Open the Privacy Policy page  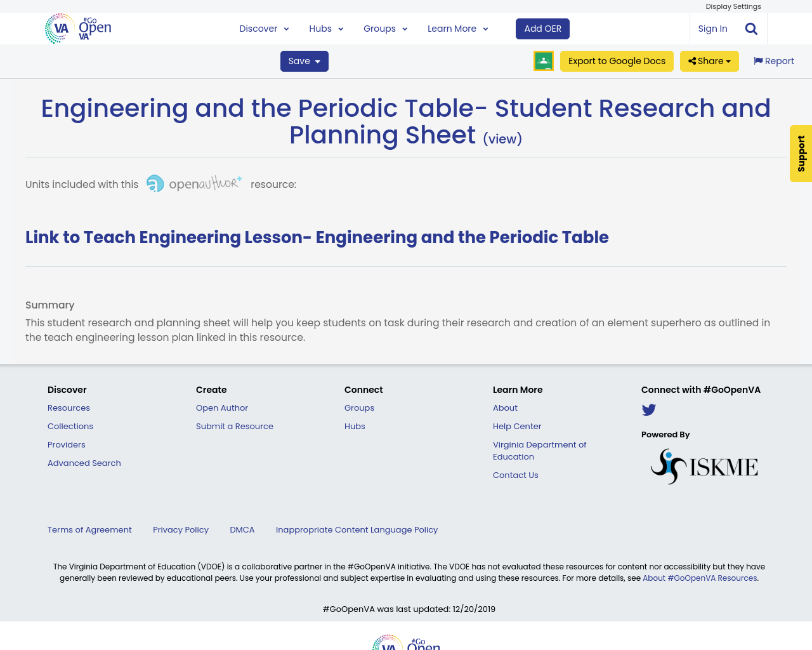180,529
